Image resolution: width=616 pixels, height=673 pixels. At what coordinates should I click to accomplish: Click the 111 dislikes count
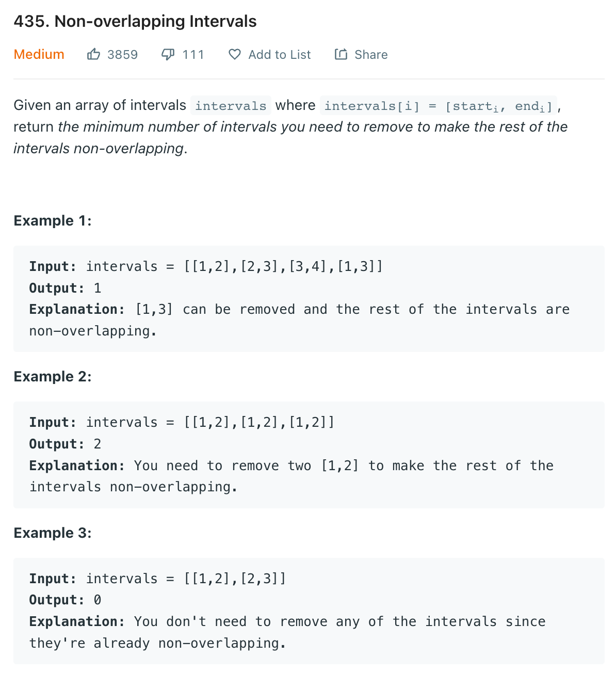[193, 55]
